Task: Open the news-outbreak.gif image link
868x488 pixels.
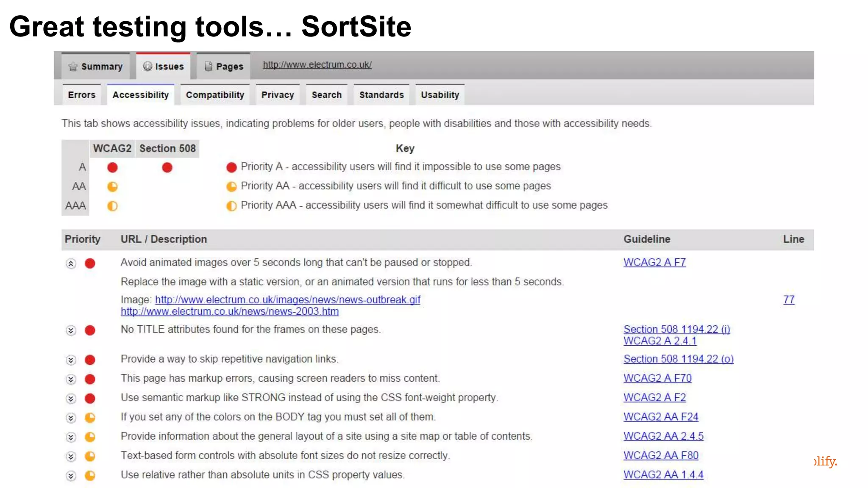Action: tap(288, 299)
